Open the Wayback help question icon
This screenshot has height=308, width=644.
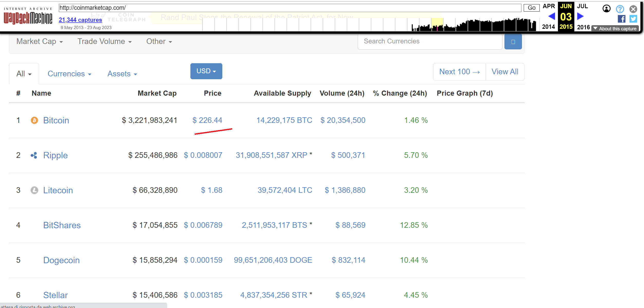(x=620, y=9)
